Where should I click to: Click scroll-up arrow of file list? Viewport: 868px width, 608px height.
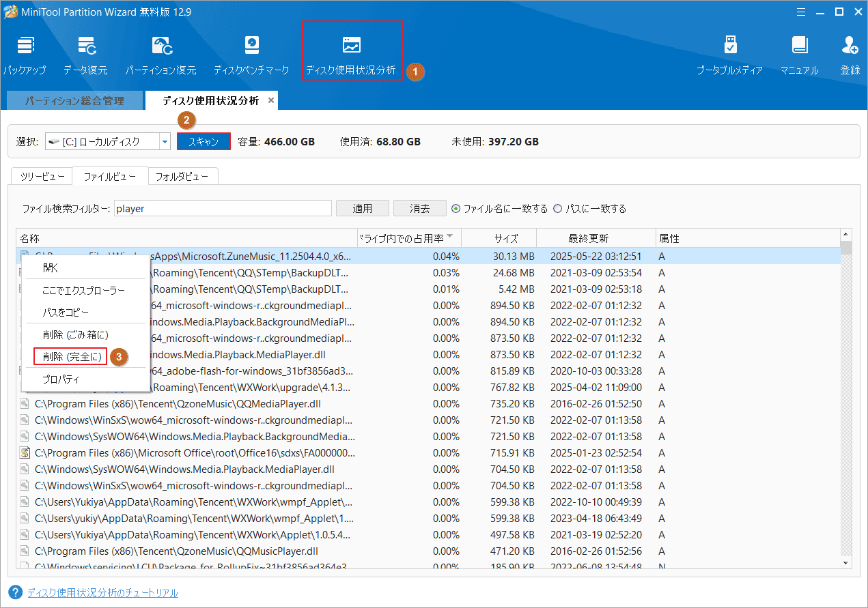[x=846, y=234]
